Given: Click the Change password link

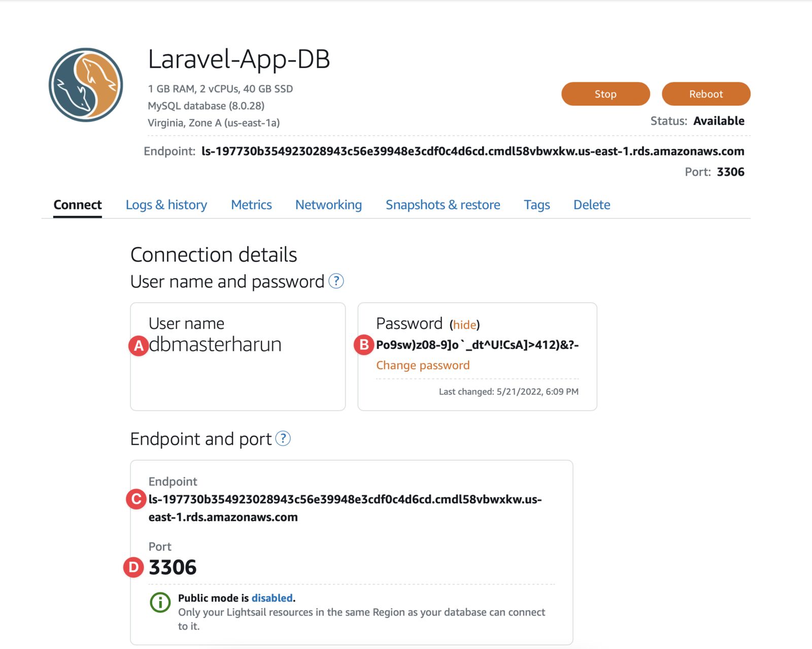Looking at the screenshot, I should 423,365.
